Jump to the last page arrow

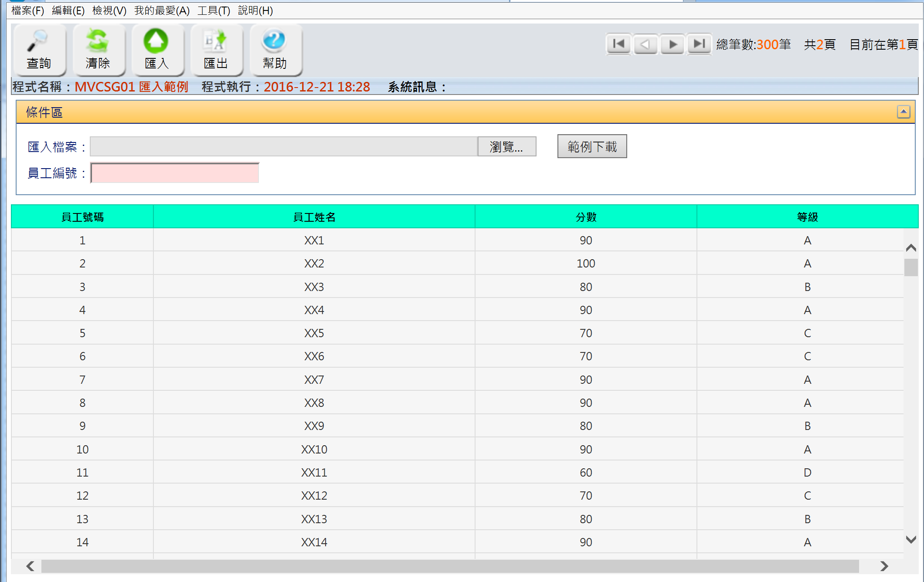click(700, 44)
